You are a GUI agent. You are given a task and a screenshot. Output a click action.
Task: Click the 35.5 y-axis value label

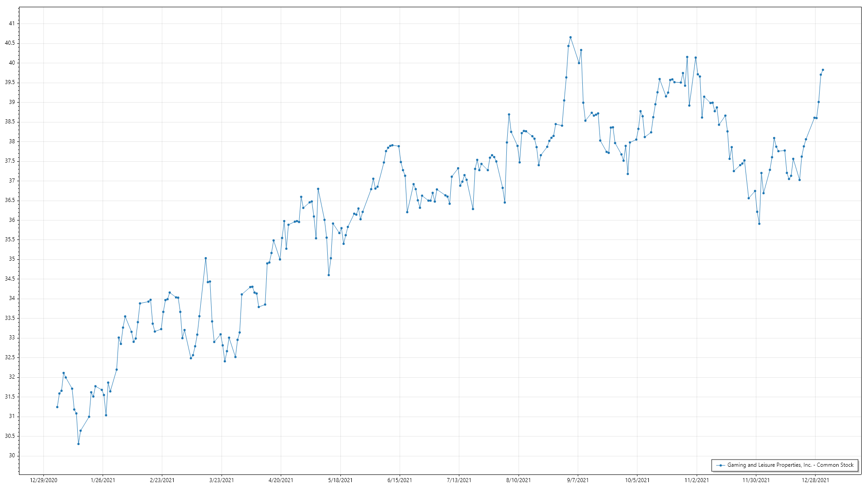click(9, 239)
